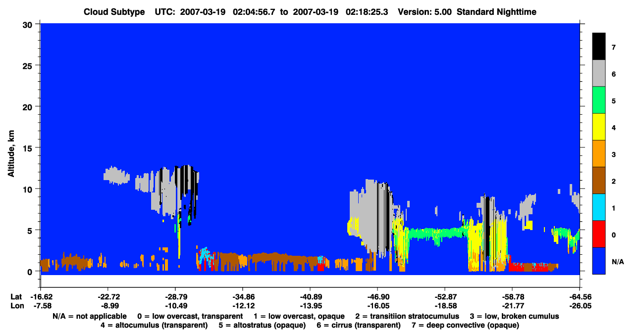This screenshot has height=330, width=644.
Task: Click 'Version: 5.00' in the title
Action: pyautogui.click(x=425, y=12)
